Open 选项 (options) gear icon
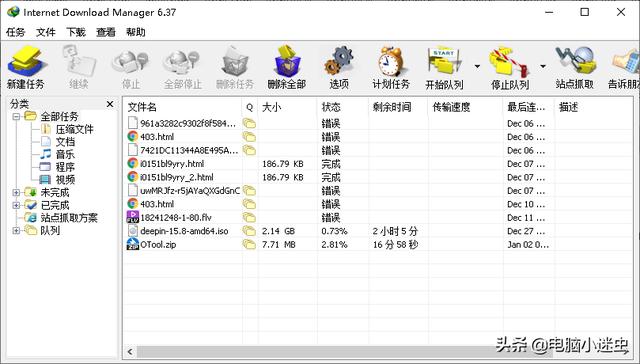The image size is (640, 364). (339, 68)
